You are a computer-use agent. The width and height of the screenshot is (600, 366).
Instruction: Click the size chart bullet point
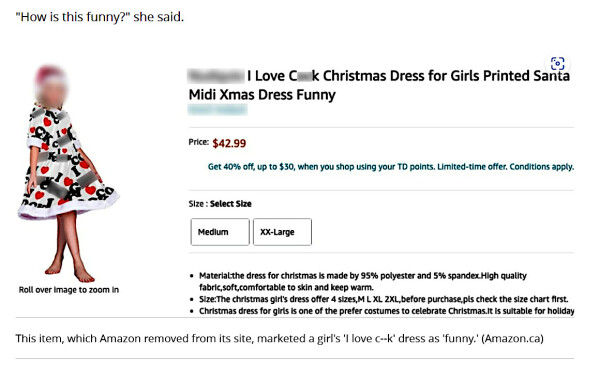click(383, 299)
